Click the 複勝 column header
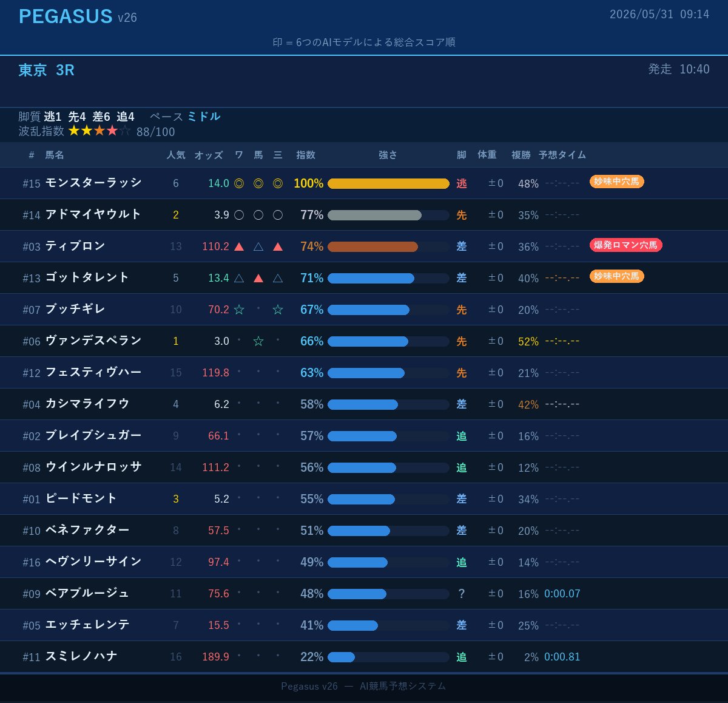Image resolution: width=728 pixels, height=703 pixels. click(521, 155)
